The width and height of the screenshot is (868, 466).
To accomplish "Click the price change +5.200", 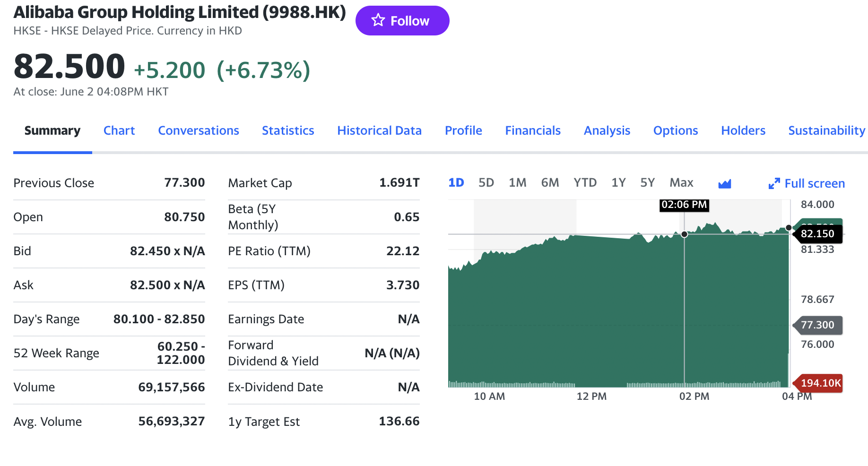I will coord(169,70).
